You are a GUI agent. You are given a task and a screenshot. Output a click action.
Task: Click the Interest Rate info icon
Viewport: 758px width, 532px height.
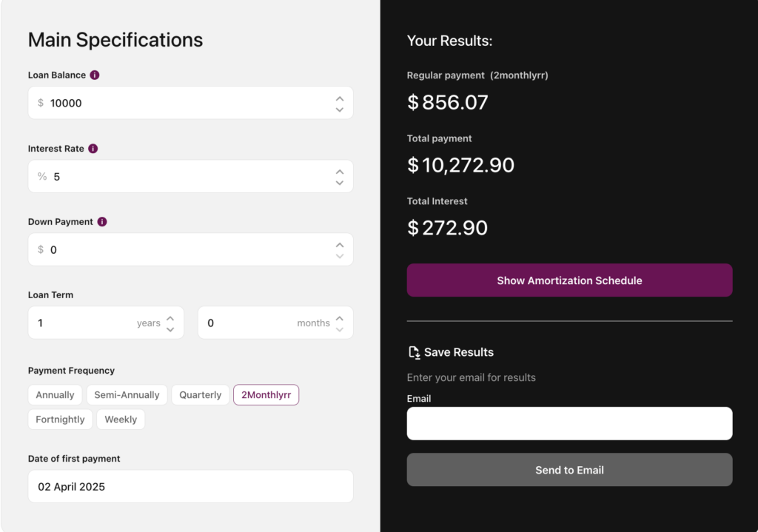click(93, 149)
